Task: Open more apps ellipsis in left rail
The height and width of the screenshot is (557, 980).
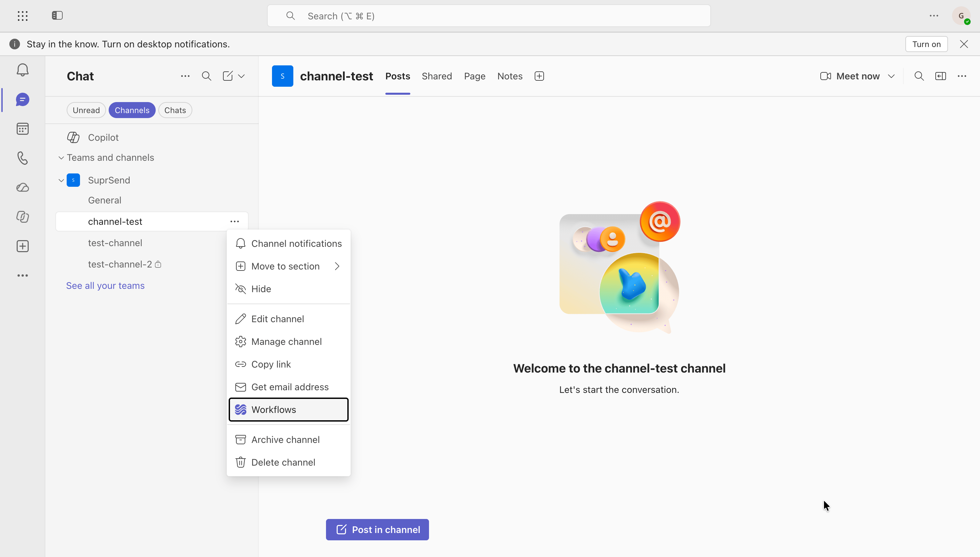Action: click(23, 275)
